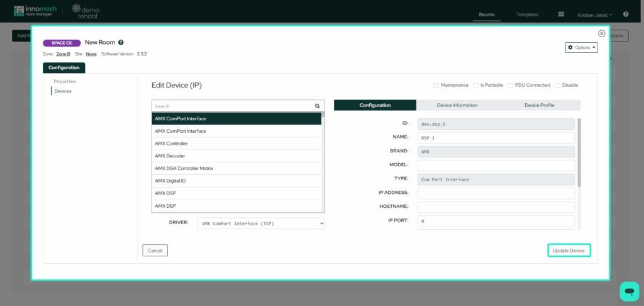Open the Device Profile tab
644x306 pixels.
(x=539, y=105)
